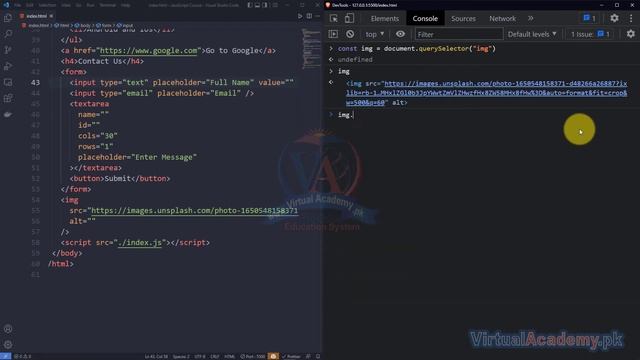The height and width of the screenshot is (360, 640).
Task: Click the unsplash URL in the img src line
Action: tap(194, 211)
